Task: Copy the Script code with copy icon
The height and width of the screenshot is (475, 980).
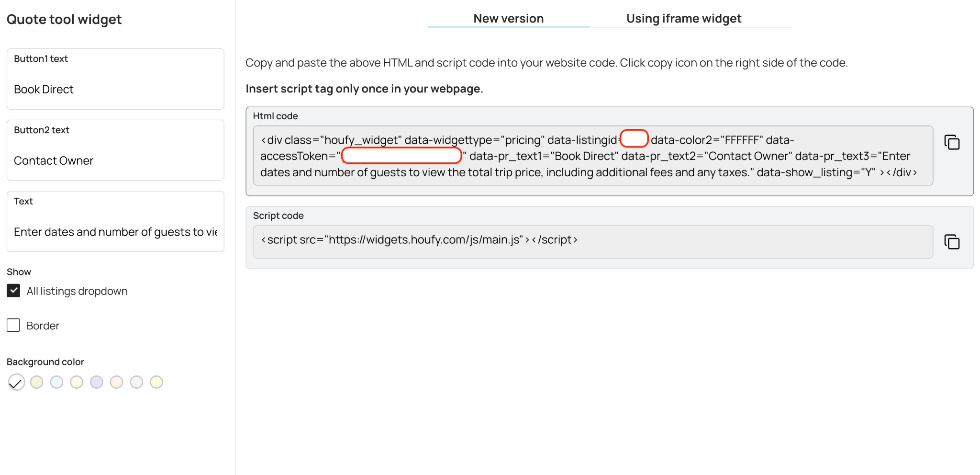Action: [952, 242]
